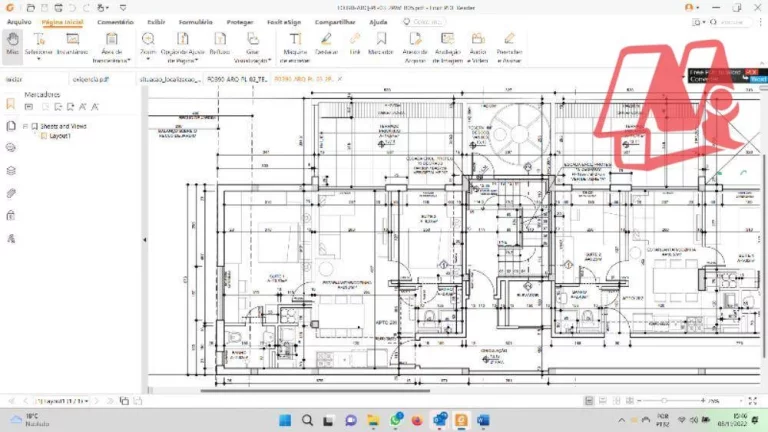This screenshot has width=768, height=432.
Task: Select the Destacar highlight tool
Action: [x=326, y=43]
